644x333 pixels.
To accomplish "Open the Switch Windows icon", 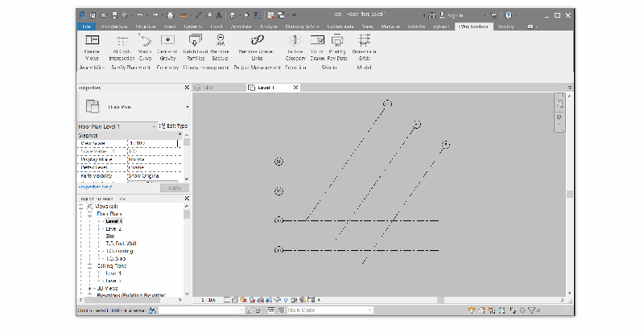I will tap(281, 15).
